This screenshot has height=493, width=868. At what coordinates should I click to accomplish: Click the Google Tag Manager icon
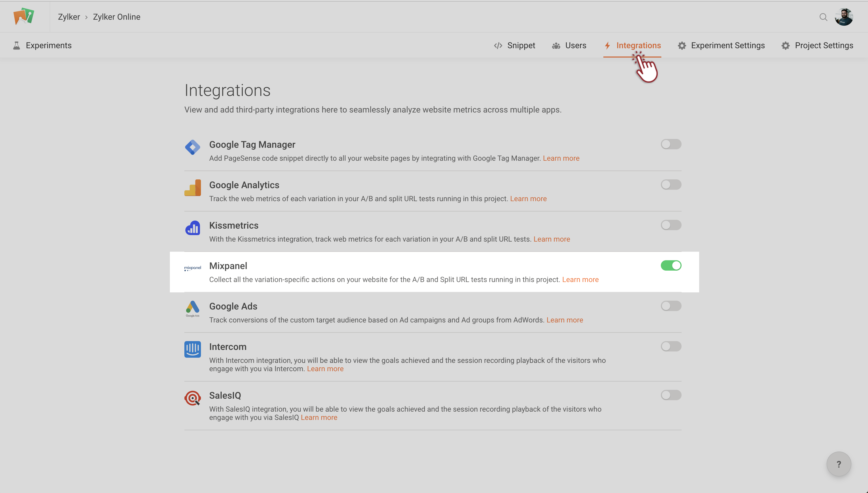[192, 147]
